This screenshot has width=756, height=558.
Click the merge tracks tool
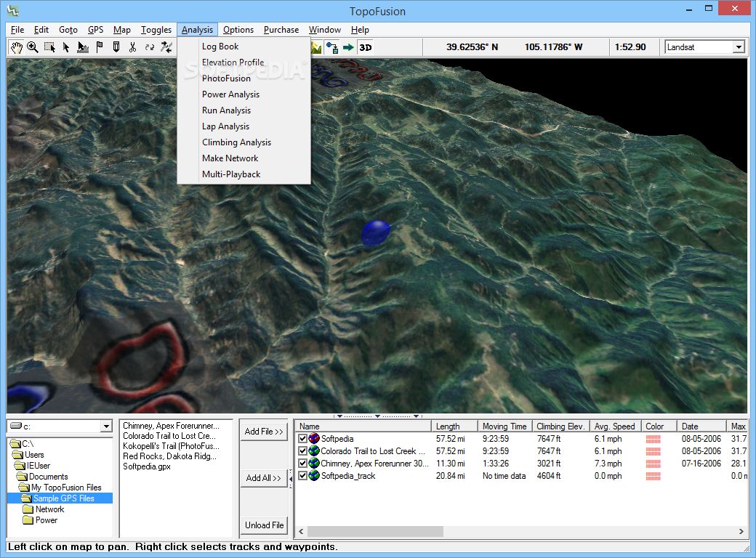[166, 47]
